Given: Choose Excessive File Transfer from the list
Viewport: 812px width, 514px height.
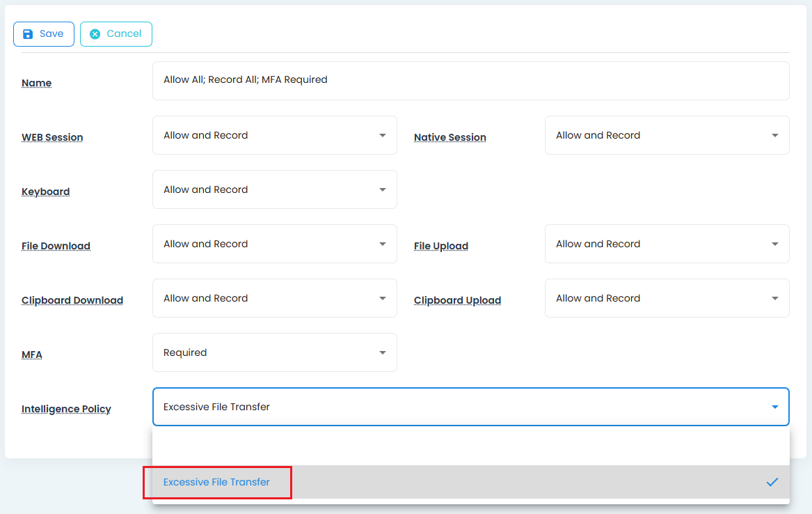Looking at the screenshot, I should (217, 482).
